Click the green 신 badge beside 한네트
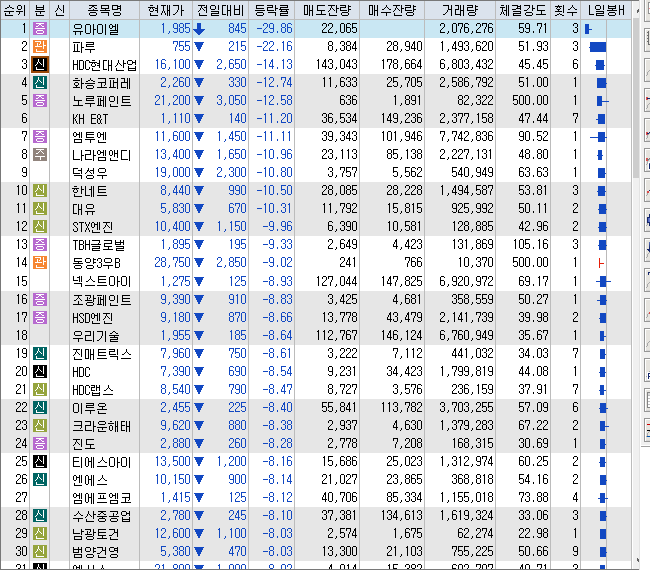This screenshot has height=570, width=650. click(40, 191)
